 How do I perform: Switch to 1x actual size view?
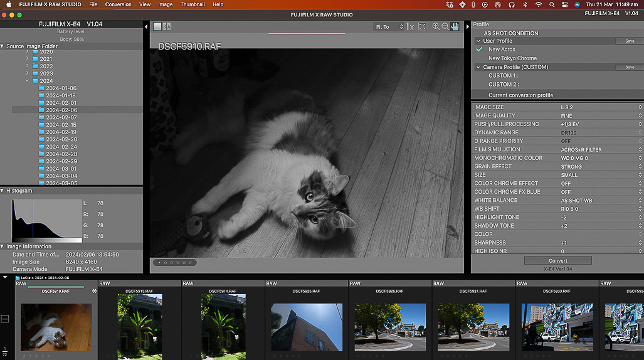410,26
